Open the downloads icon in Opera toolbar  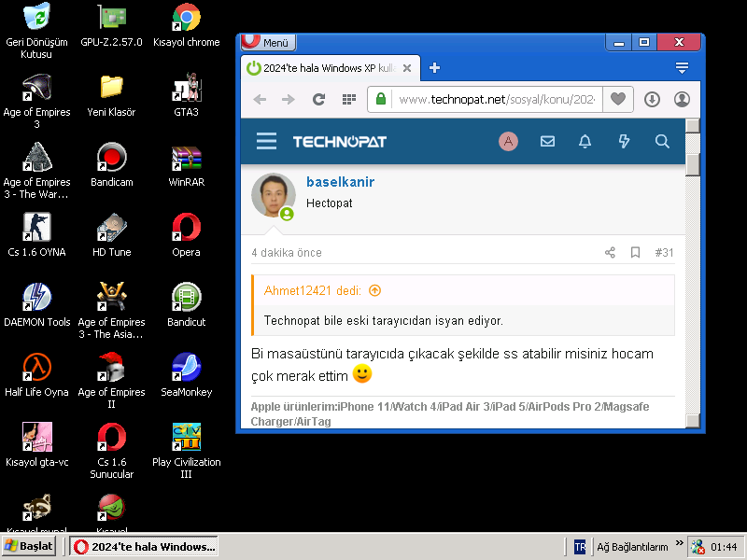(652, 99)
